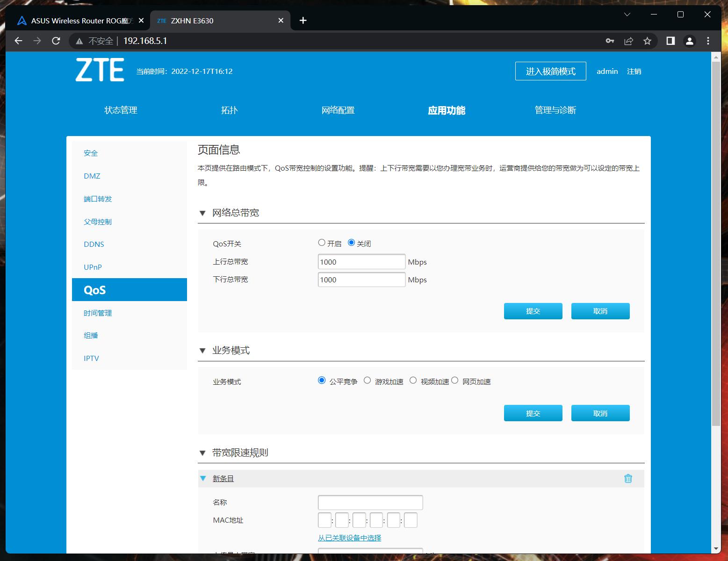Click the saved password key icon
The image size is (728, 561).
(x=610, y=41)
